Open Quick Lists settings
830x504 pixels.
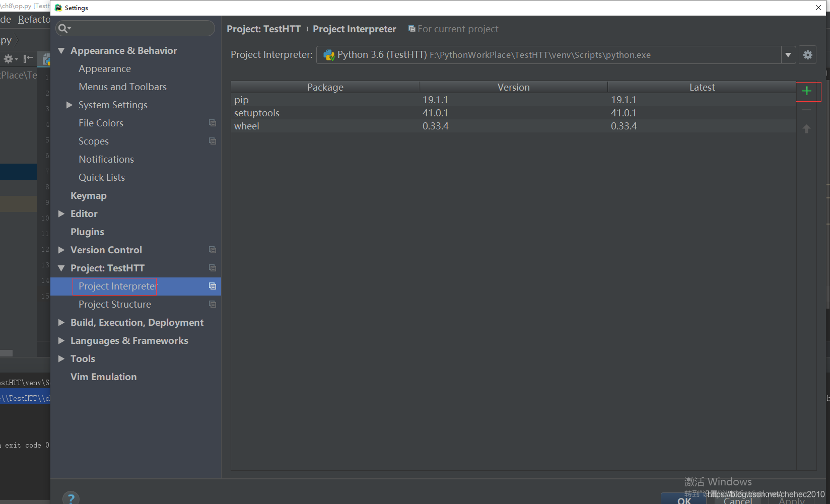coord(102,177)
